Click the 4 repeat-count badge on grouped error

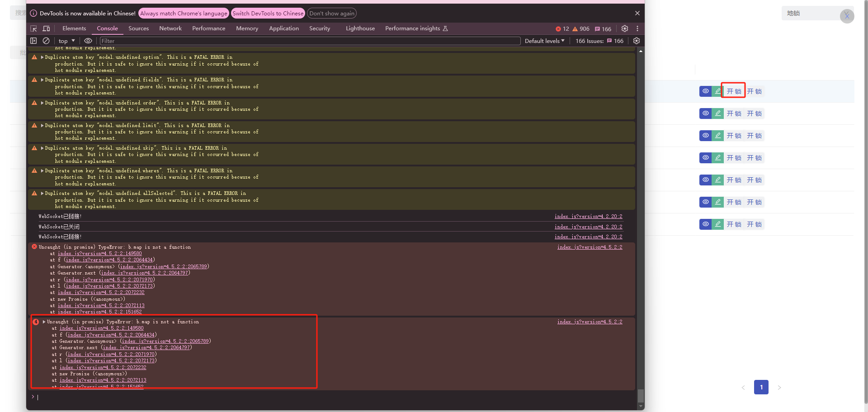(36, 322)
